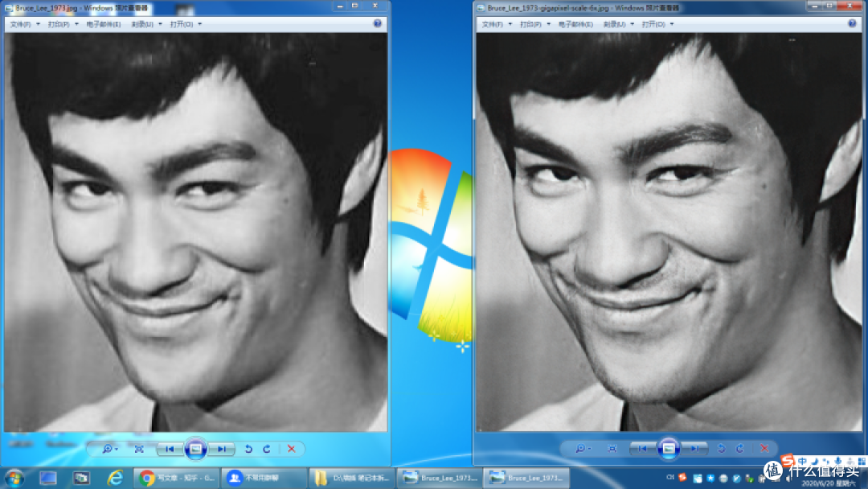Rotate clockwise in left viewer
868x489 pixels.
pos(267,449)
